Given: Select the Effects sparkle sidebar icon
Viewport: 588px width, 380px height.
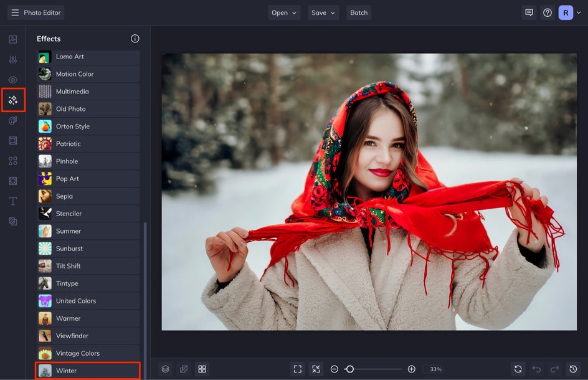Looking at the screenshot, I should tap(12, 100).
